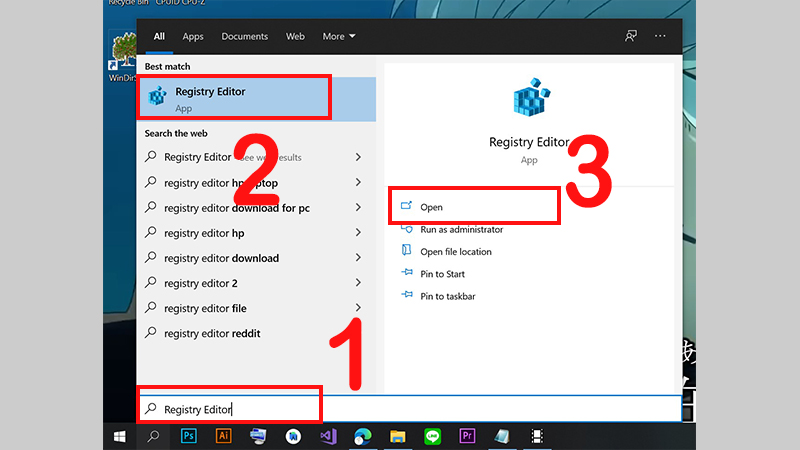
Task: Expand arrow for registry editor download for pc
Action: click(358, 207)
